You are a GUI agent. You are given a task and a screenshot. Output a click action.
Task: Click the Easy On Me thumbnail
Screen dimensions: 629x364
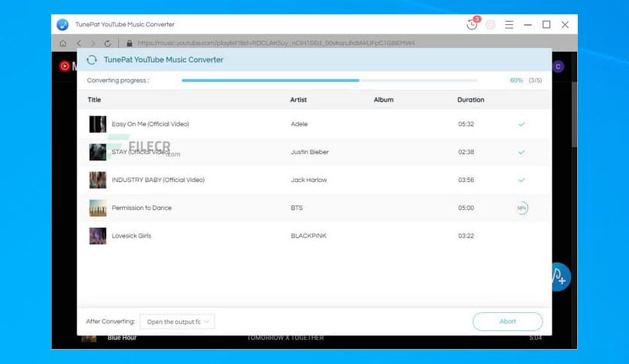pyautogui.click(x=98, y=124)
